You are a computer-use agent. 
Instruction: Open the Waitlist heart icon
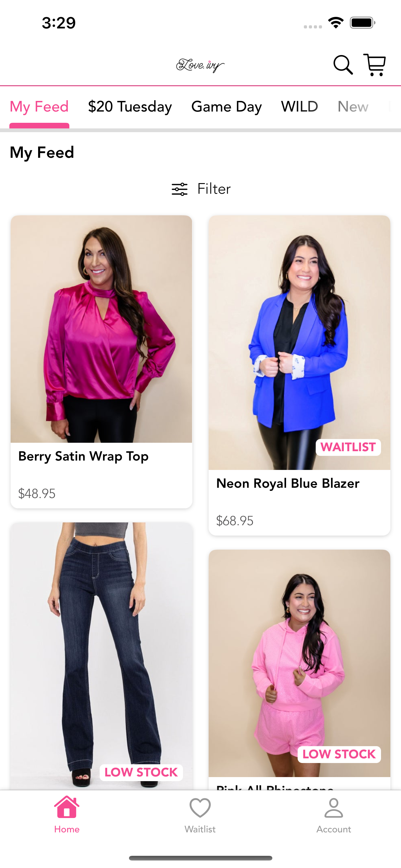pos(200,808)
